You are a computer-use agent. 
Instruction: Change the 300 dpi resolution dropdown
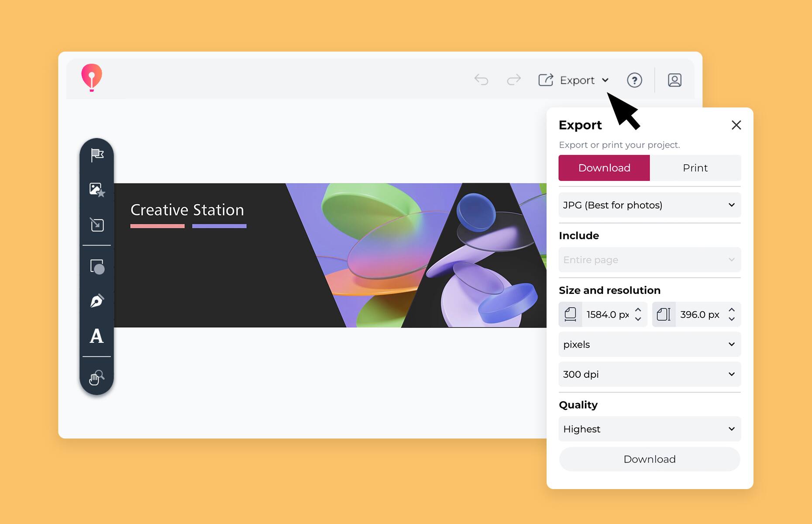coord(649,374)
